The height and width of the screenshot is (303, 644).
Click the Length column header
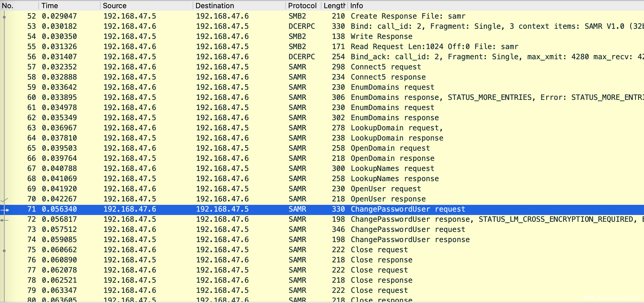[x=334, y=6]
